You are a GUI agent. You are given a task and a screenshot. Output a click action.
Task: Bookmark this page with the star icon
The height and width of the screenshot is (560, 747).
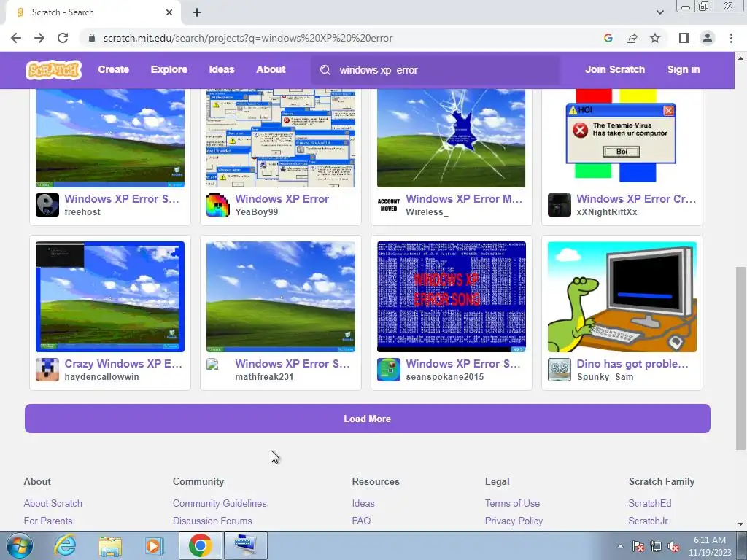655,38
